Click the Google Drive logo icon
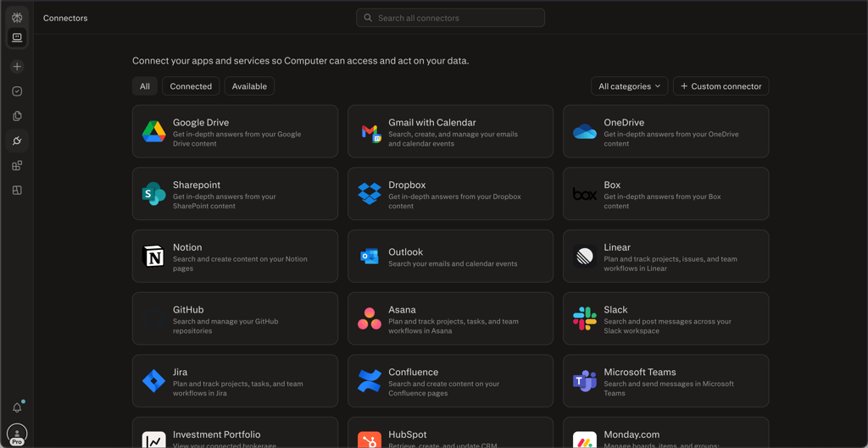 [x=153, y=131]
